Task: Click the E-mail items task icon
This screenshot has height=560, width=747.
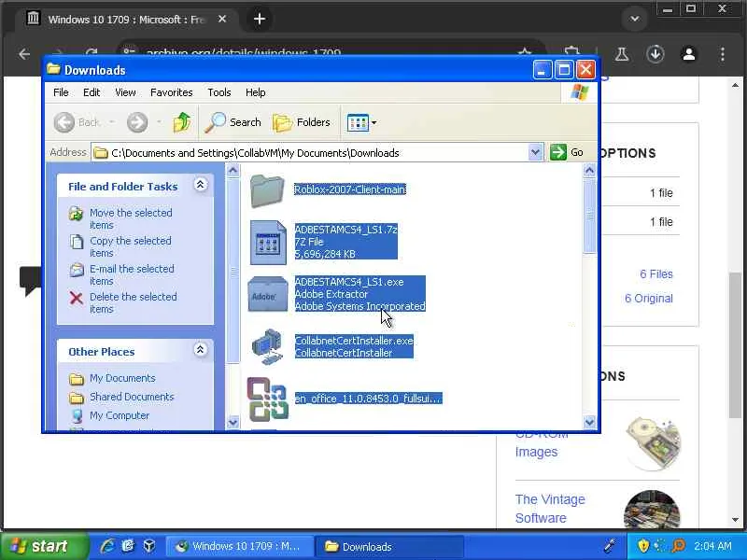Action: point(77,270)
